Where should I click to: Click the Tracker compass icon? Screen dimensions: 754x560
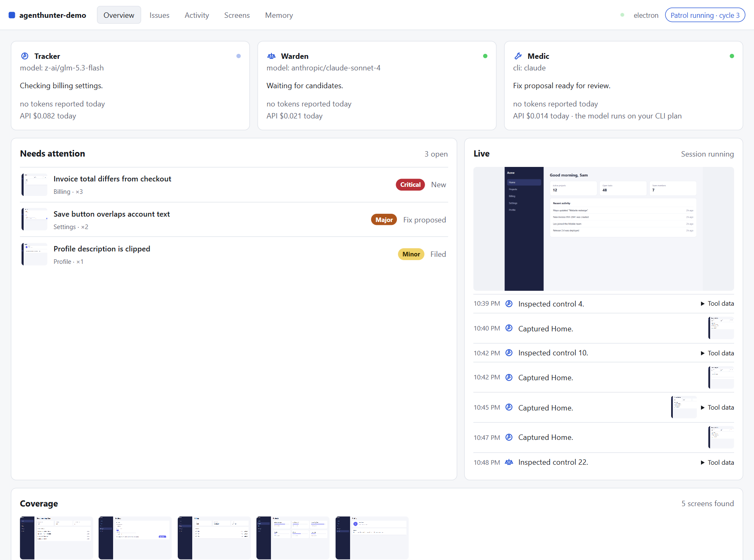(25, 56)
